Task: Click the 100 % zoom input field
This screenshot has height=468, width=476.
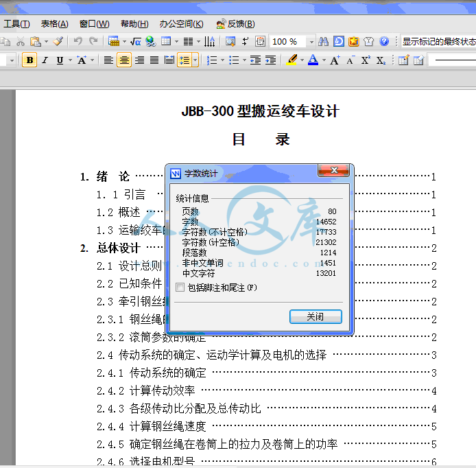Action: 287,42
